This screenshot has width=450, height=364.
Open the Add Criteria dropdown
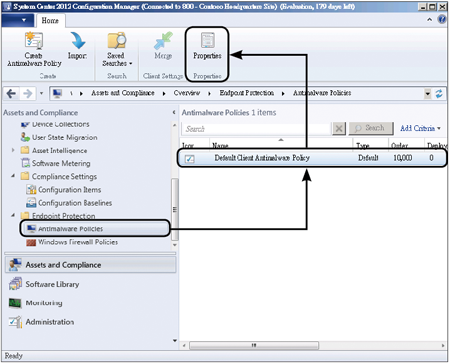click(420, 128)
